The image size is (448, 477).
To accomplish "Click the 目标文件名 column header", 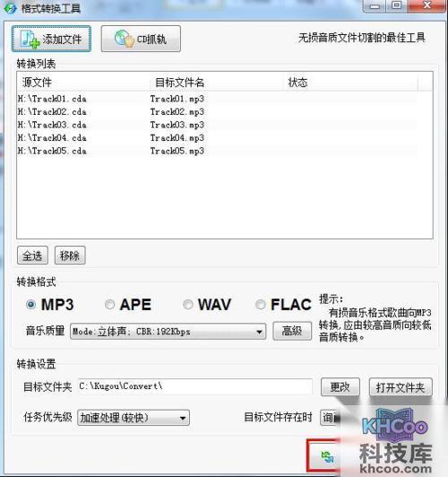I will 217,82.
